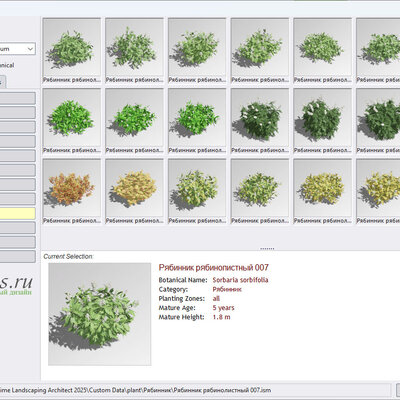This screenshot has width=400, height=400.
Task: Click category value 'Рябинник'
Action: tap(227, 289)
